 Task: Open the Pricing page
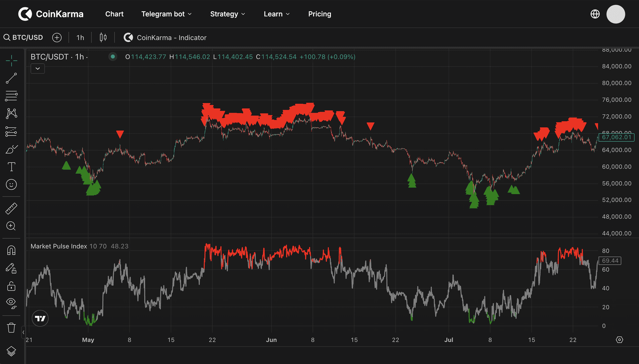click(319, 14)
